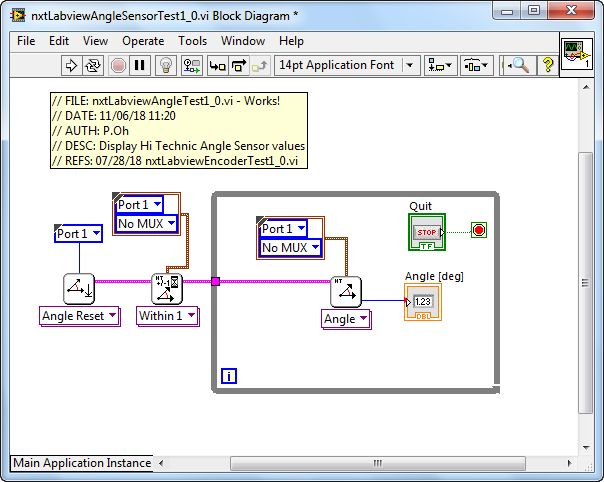Select the Wait for Angle node icon
This screenshot has width=604, height=482.
pyautogui.click(x=167, y=289)
